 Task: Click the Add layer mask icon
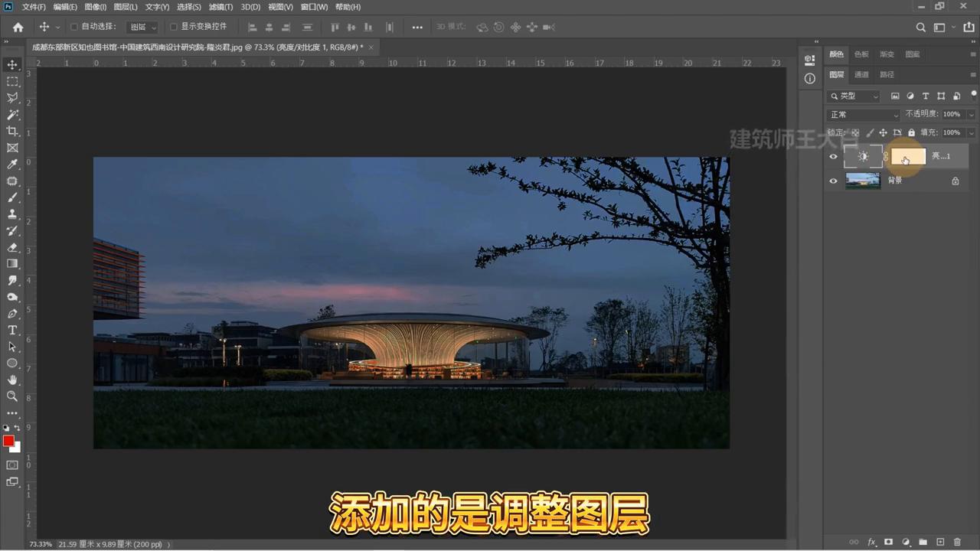[x=888, y=542]
